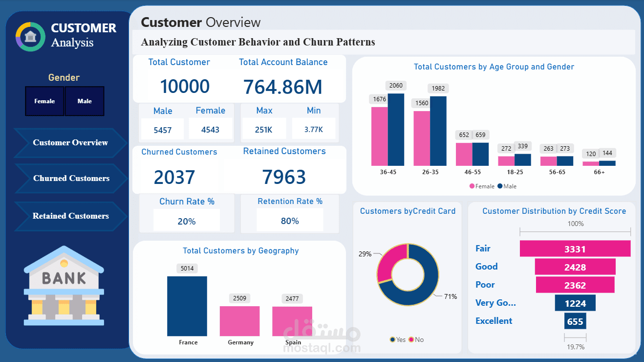644x362 pixels.
Task: Click the Gender slicer heading
Action: click(x=64, y=77)
